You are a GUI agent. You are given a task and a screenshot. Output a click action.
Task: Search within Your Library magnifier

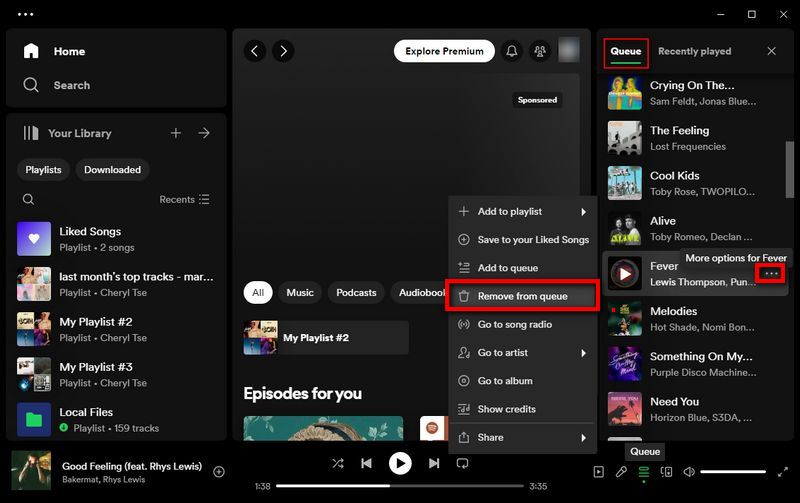click(x=29, y=199)
